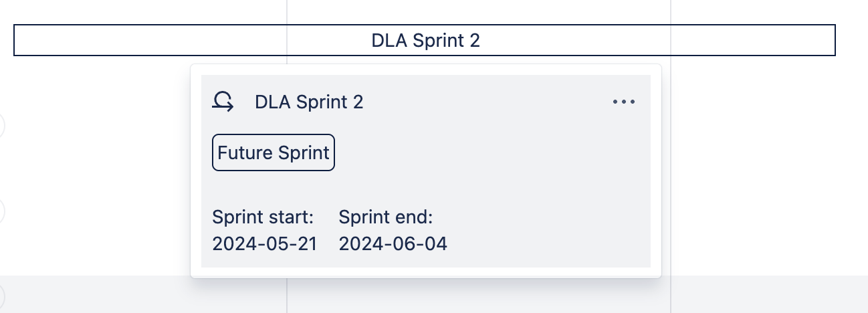This screenshot has height=313, width=868.
Task: Click the Future Sprint status badge
Action: point(273,152)
